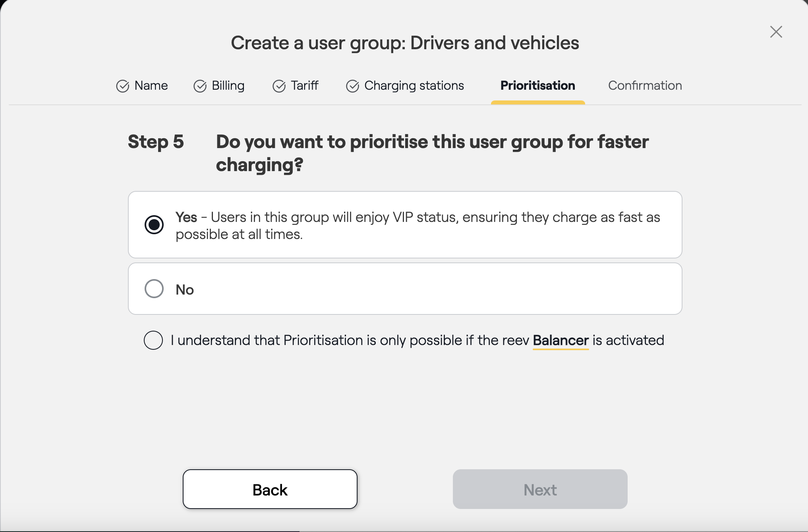Click the checkmark icon beside Tariff
Image resolution: width=808 pixels, height=532 pixels.
click(x=279, y=86)
